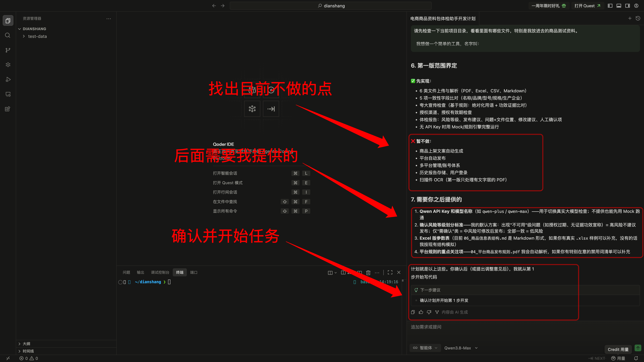Image resolution: width=644 pixels, height=362 pixels.
Task: Switch to the 问题 panel tab
Action: (x=126, y=272)
